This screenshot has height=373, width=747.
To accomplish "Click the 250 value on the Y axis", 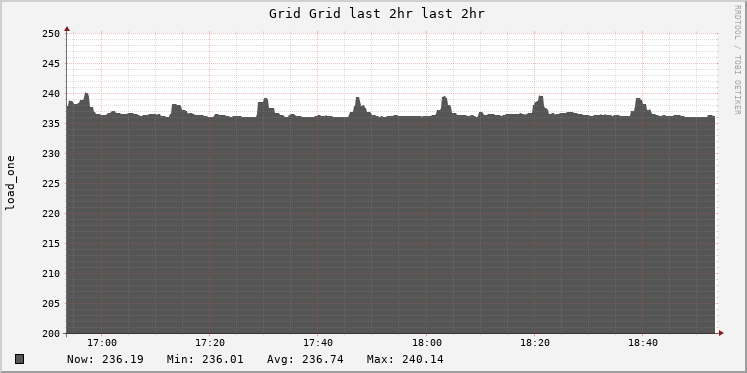I will click(x=51, y=34).
